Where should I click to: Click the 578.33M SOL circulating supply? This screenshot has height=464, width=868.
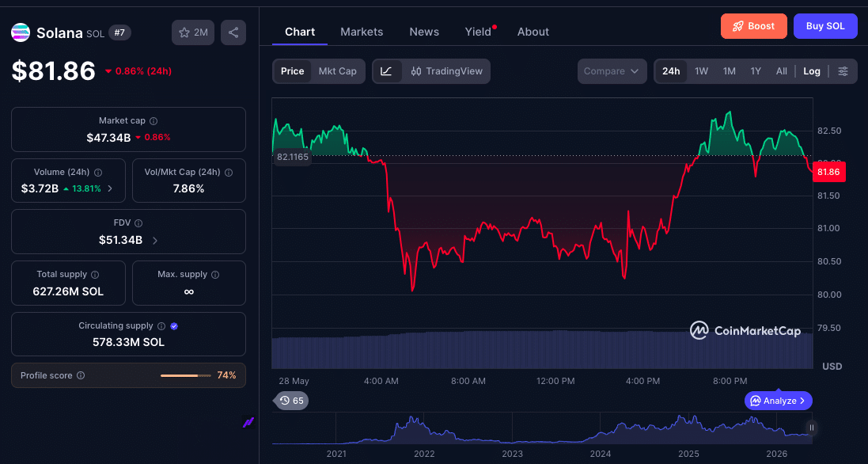128,342
